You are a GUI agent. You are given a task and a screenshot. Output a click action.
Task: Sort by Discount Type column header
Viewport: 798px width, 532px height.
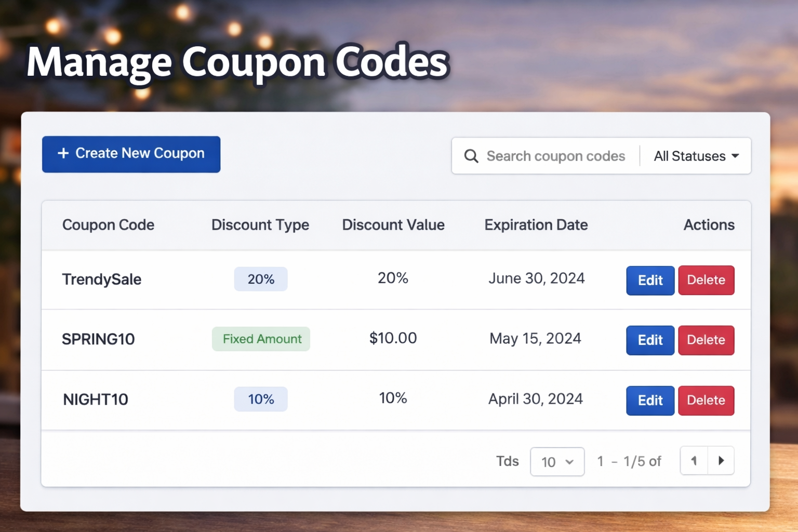click(x=260, y=225)
